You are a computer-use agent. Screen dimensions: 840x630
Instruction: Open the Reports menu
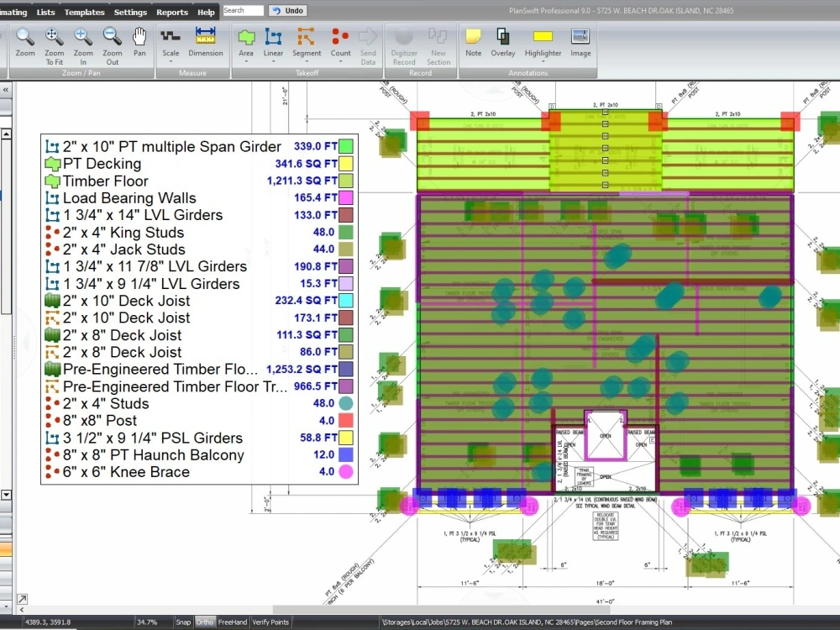171,12
